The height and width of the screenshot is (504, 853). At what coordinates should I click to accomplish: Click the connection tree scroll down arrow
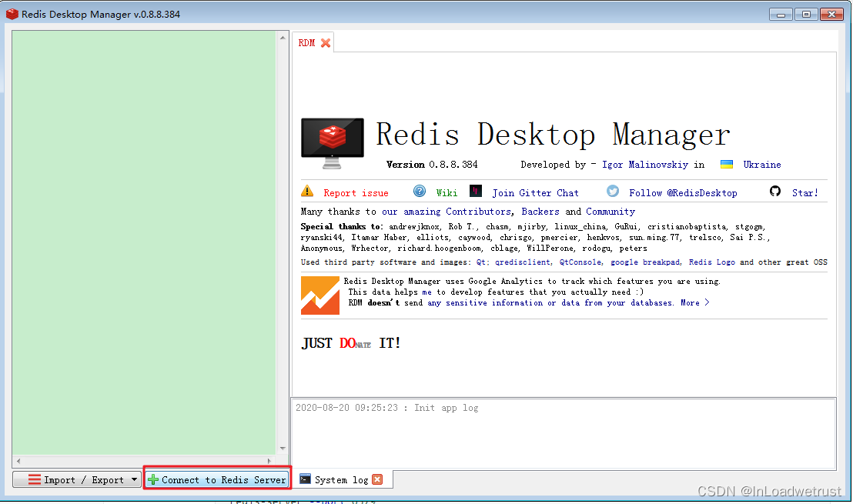click(283, 449)
